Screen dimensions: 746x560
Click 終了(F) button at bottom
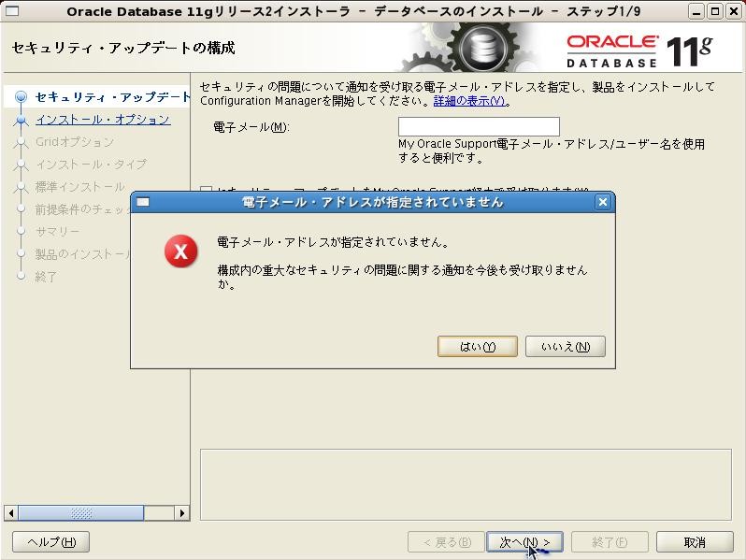(x=610, y=542)
